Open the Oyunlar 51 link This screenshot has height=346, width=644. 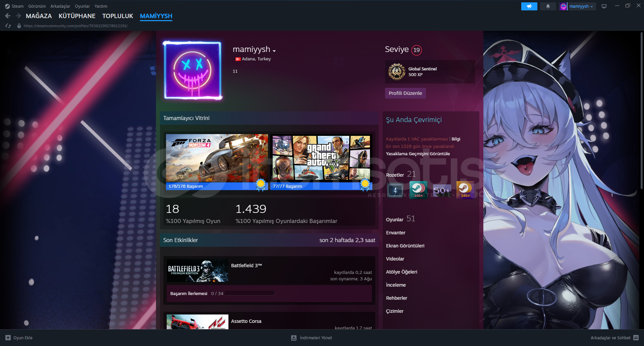click(400, 219)
